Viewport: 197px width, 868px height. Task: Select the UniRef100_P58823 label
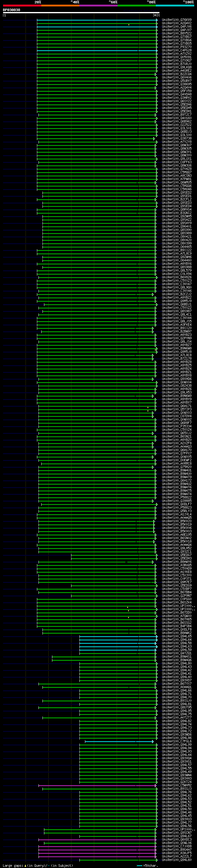177,508
